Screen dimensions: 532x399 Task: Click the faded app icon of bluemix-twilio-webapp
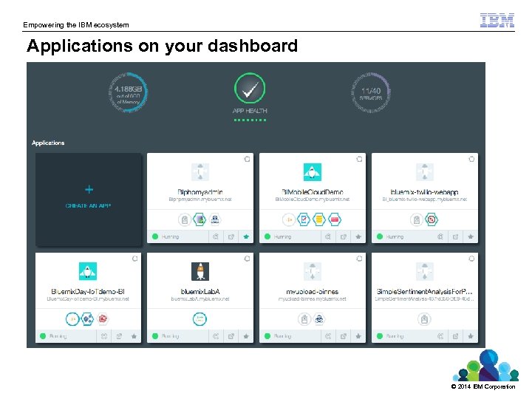(424, 172)
